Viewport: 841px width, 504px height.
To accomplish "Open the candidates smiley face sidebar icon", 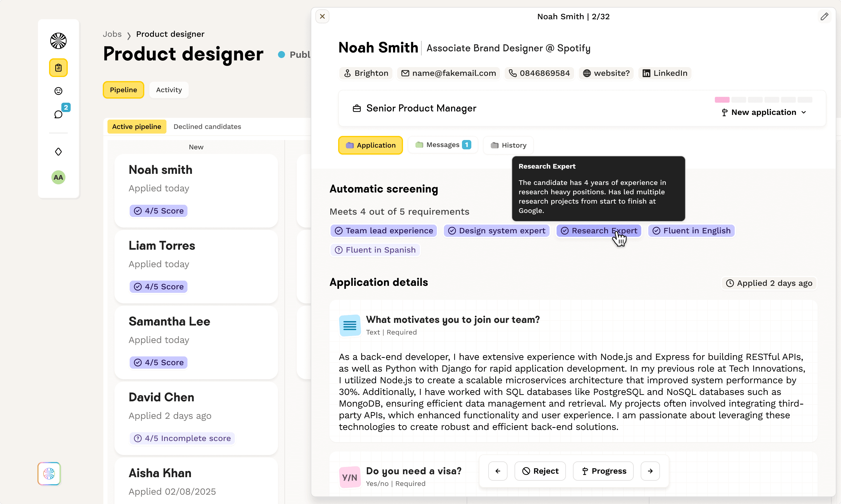I will click(x=58, y=91).
